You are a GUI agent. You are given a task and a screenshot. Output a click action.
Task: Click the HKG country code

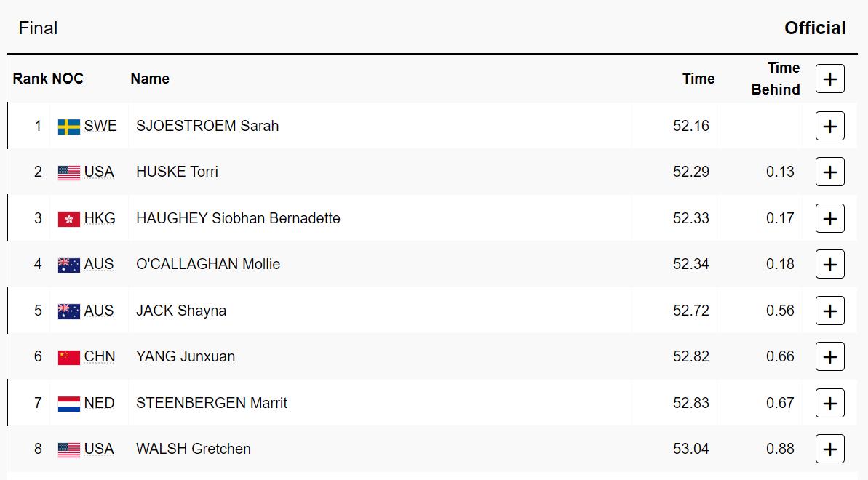(x=100, y=218)
